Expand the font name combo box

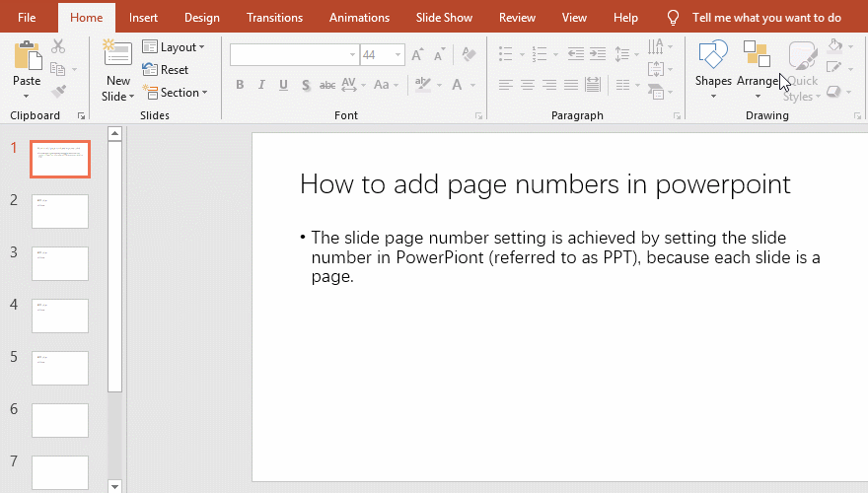click(x=352, y=55)
